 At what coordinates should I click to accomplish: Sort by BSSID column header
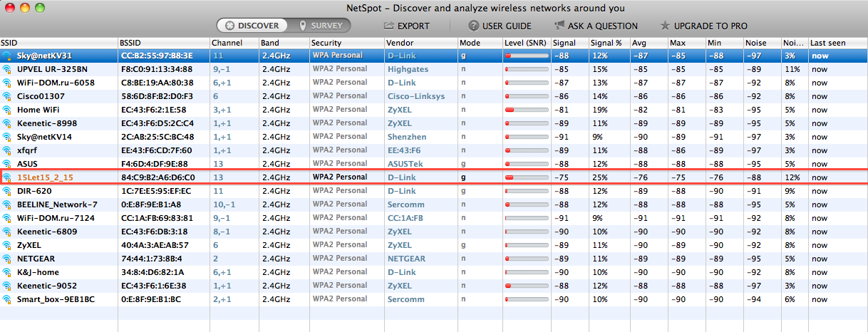click(x=164, y=43)
